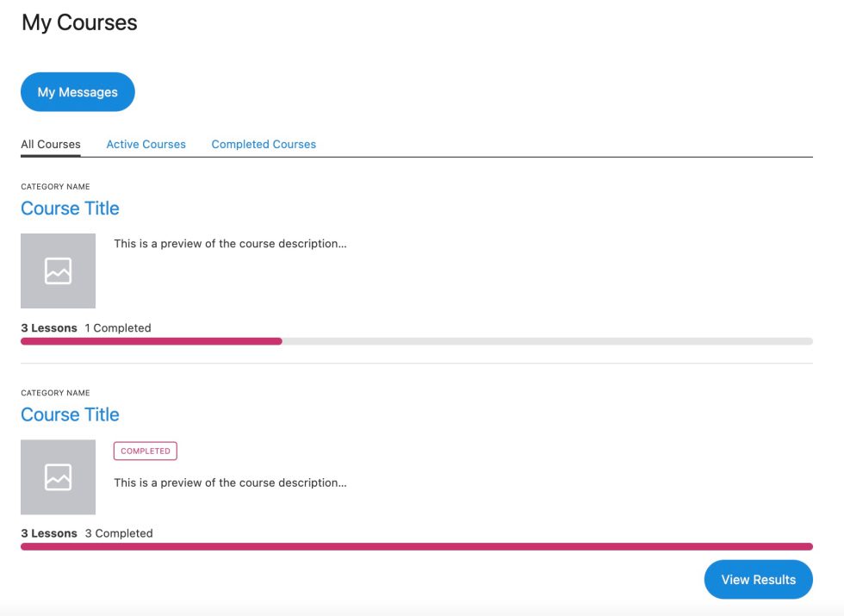The height and width of the screenshot is (616, 844).
Task: Click the partially filled progress bar
Action: pos(417,341)
